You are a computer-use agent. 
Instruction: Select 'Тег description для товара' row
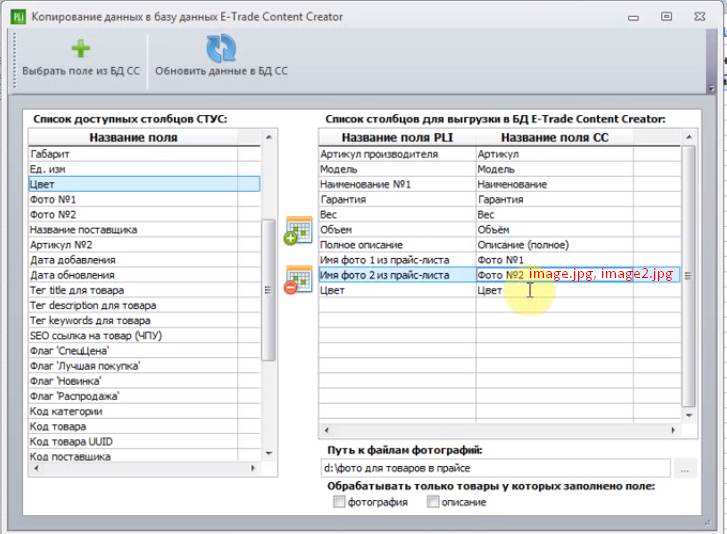[x=144, y=305]
